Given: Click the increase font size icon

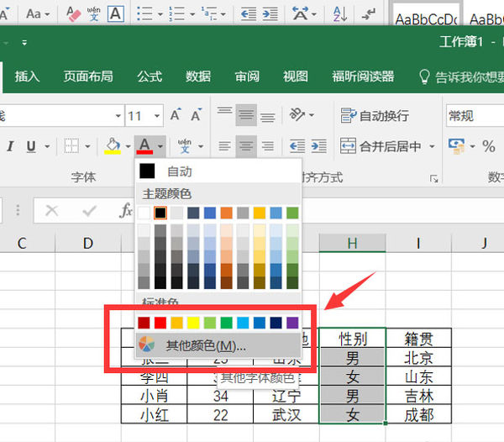Looking at the screenshot, I should pos(176,116).
